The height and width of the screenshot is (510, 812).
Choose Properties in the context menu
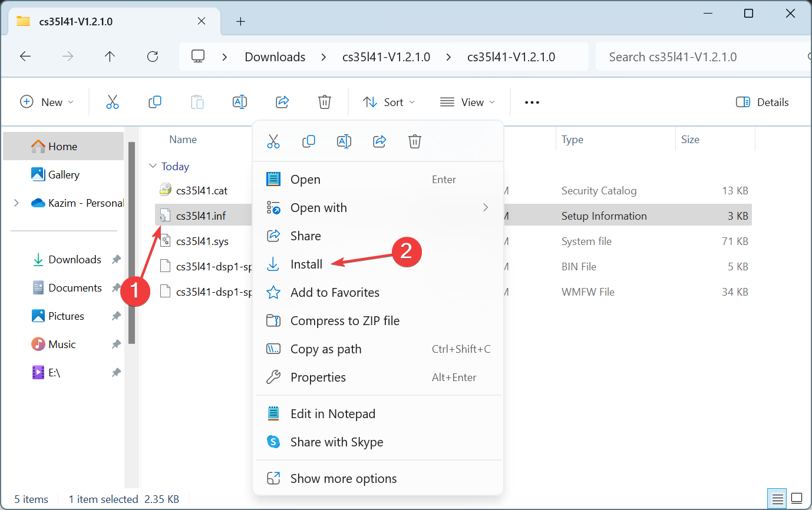coord(378,377)
